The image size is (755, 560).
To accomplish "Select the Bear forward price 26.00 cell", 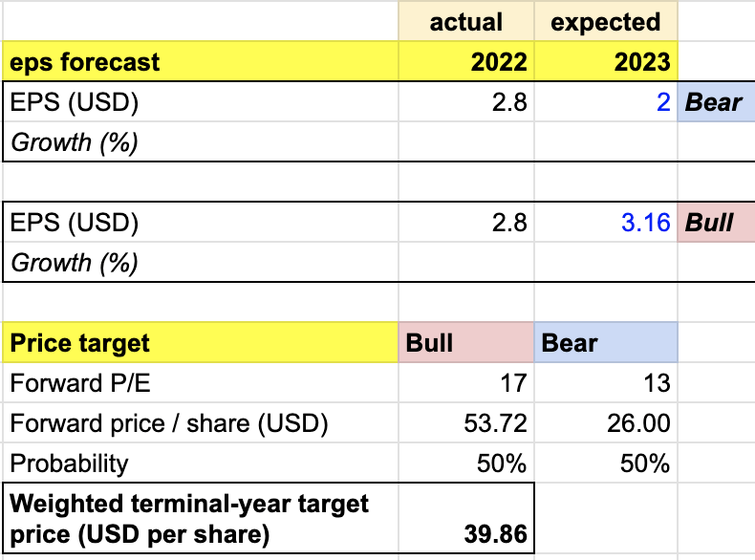I will (x=606, y=423).
